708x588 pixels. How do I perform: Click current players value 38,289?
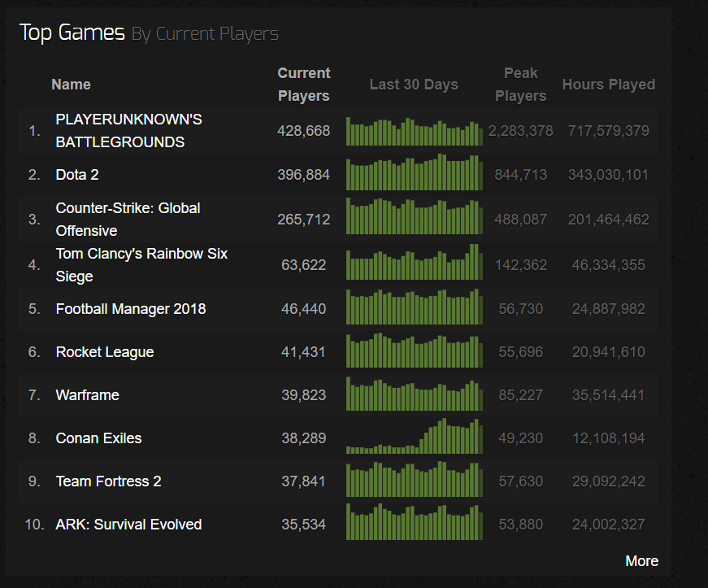(304, 438)
